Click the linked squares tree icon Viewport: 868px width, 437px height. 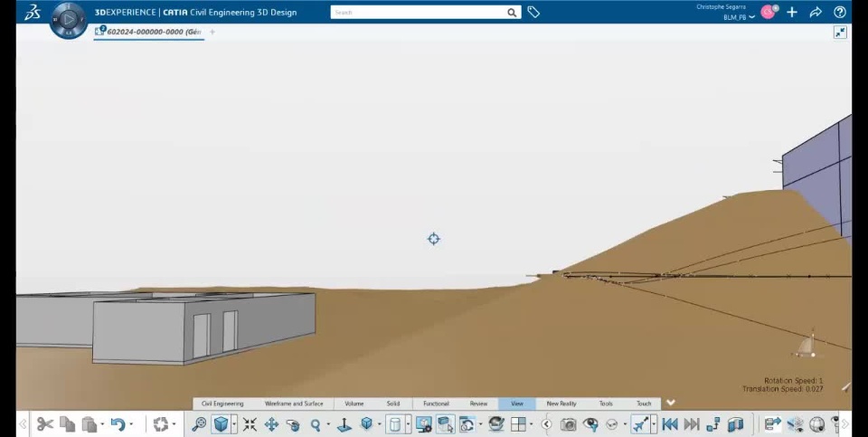[x=713, y=425]
